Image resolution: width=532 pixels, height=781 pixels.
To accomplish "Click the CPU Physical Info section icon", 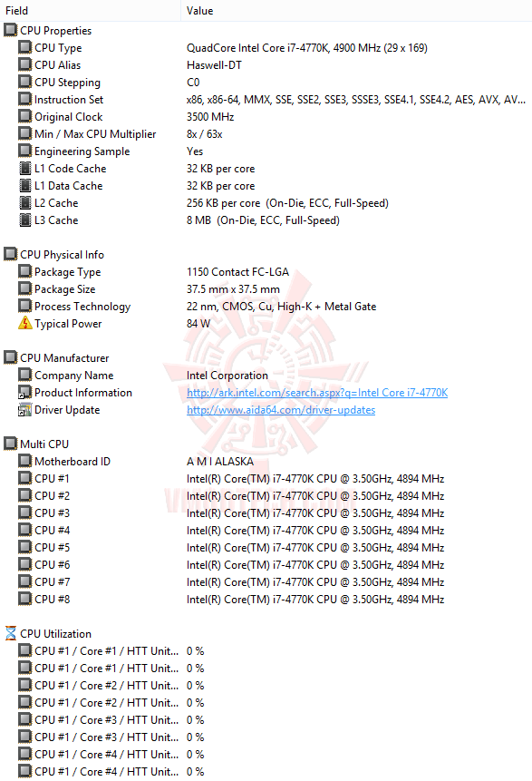I will point(11,255).
